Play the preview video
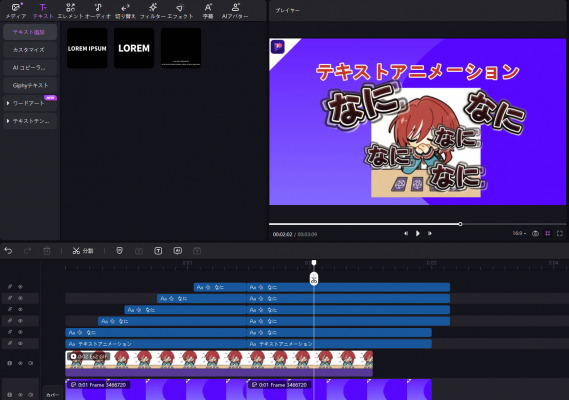 (418, 233)
